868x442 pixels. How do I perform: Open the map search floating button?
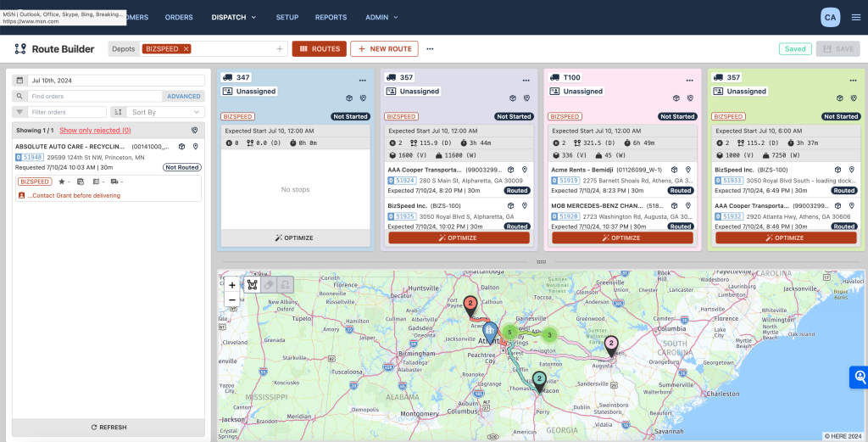click(860, 378)
